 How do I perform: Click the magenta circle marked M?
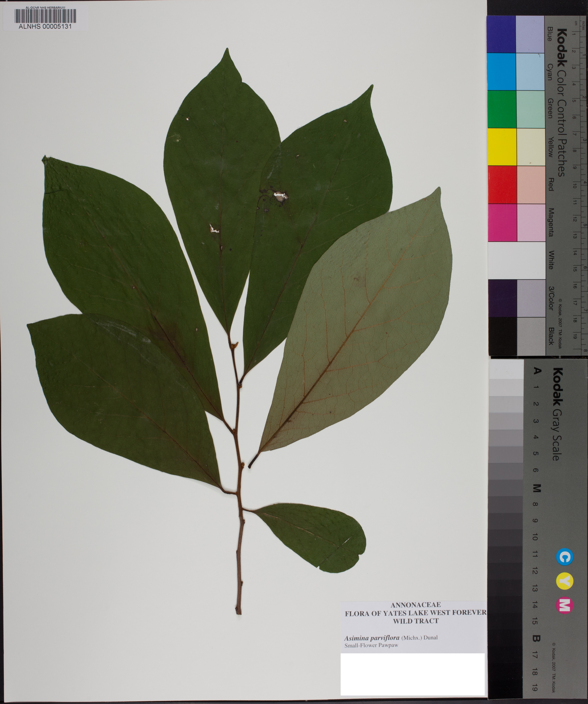565,606
